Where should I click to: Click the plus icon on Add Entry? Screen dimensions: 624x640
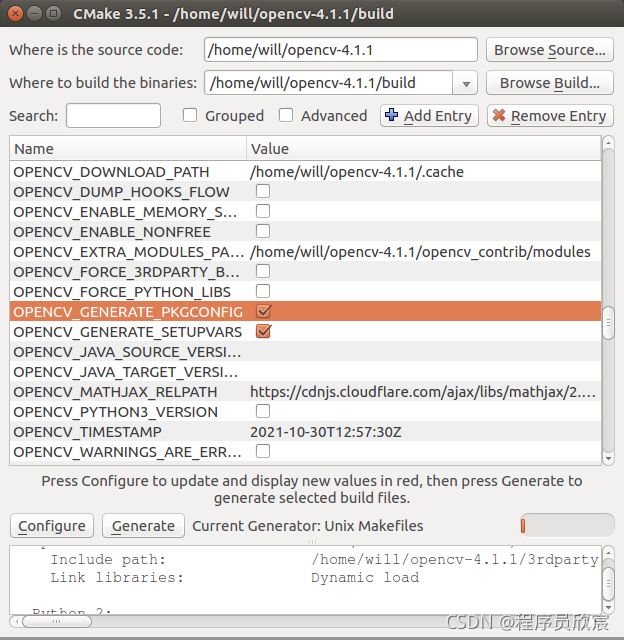[392, 116]
